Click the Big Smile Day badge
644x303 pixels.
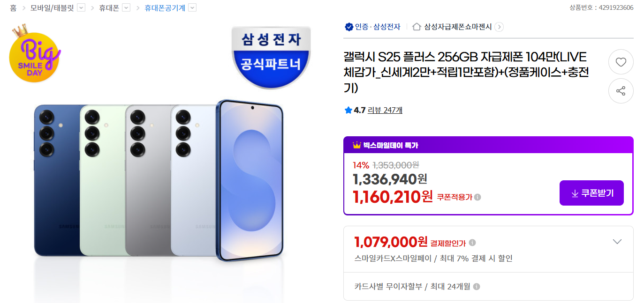[35, 55]
